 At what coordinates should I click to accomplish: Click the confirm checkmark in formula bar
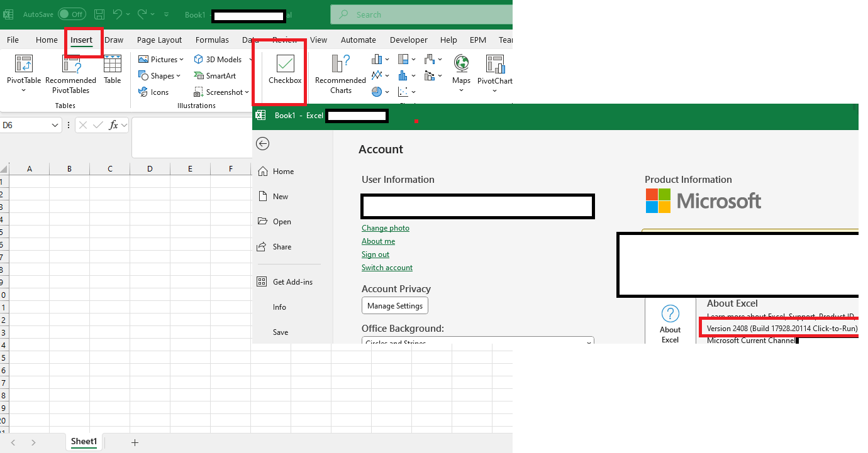[x=97, y=125]
